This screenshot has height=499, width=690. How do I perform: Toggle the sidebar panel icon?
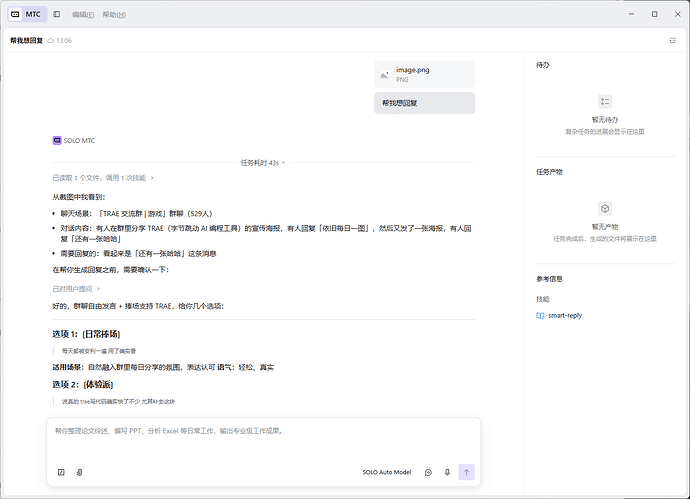coord(57,14)
